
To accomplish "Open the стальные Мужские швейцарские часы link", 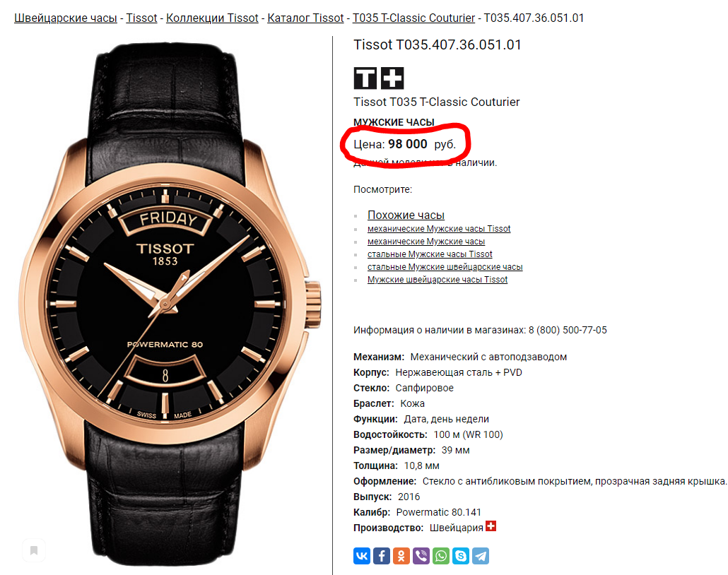I will pyautogui.click(x=445, y=267).
